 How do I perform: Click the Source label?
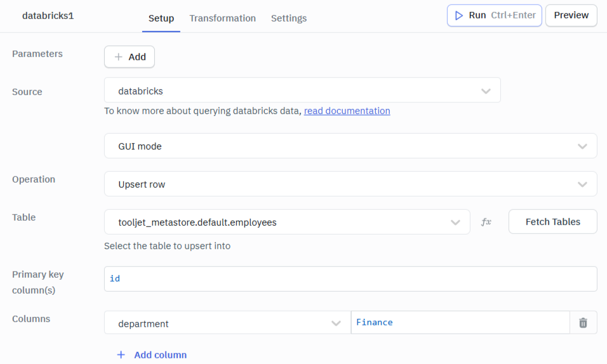pyautogui.click(x=27, y=92)
